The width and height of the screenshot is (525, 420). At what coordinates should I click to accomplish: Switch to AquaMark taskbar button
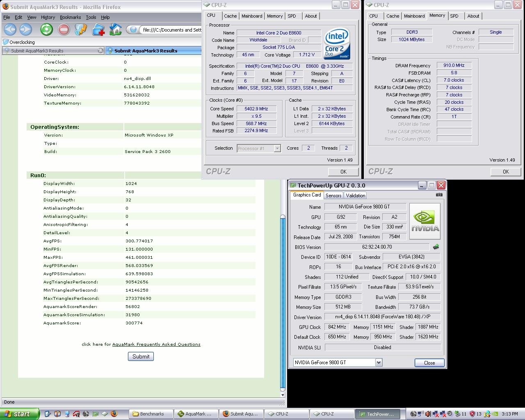pos(195,414)
